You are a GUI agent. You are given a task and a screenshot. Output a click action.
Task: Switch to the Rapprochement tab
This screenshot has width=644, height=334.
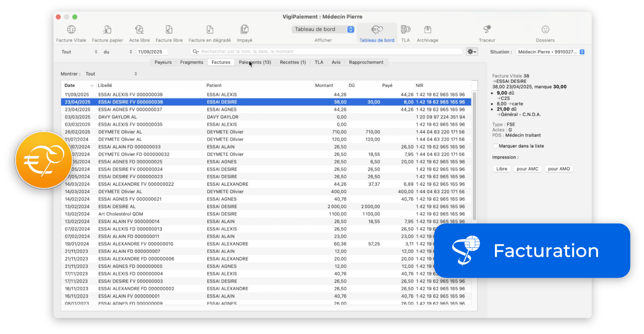click(x=366, y=62)
